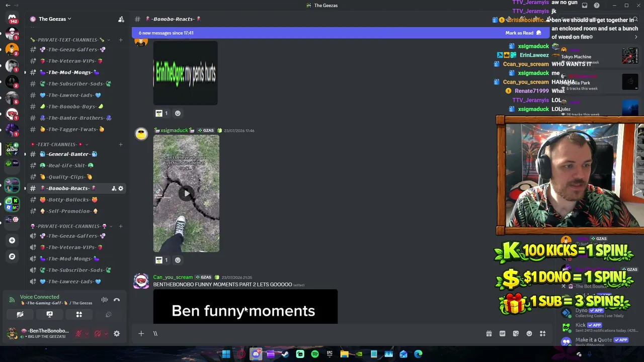Start an activity in voice
This screenshot has height=362, width=644.
click(x=79, y=314)
